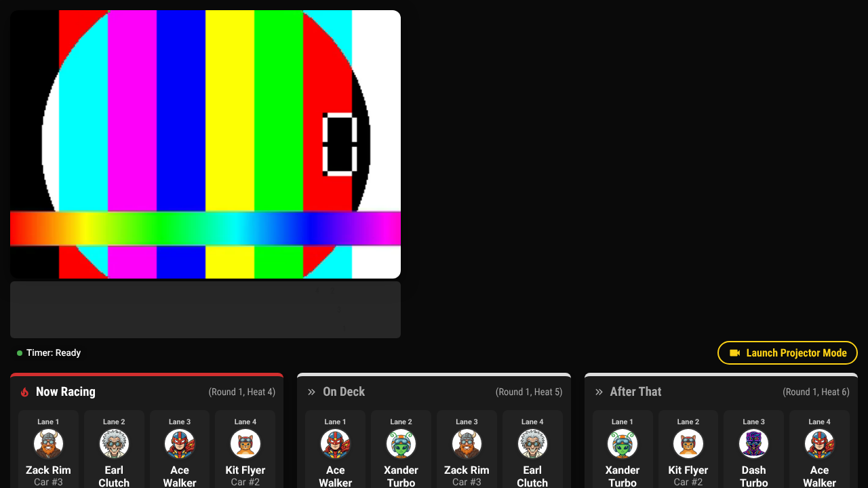The image size is (868, 488).
Task: Click the chevrons icon beside After That
Action: point(599,392)
